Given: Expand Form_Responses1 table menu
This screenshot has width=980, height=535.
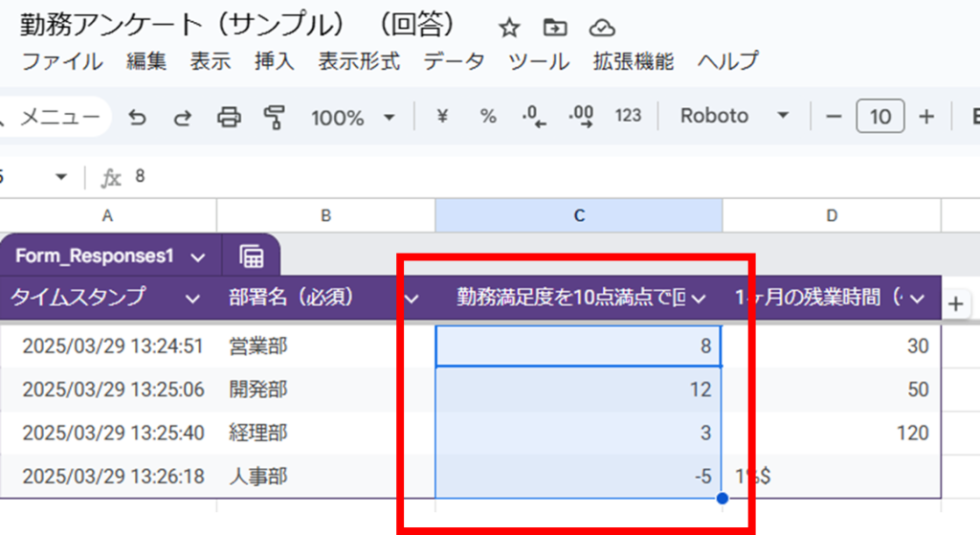Looking at the screenshot, I should [x=198, y=256].
